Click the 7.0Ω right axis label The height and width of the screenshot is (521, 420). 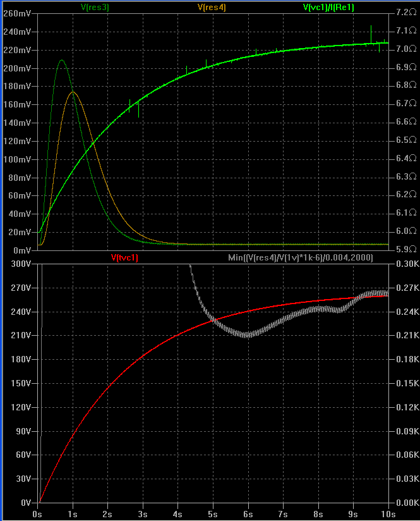pos(406,49)
